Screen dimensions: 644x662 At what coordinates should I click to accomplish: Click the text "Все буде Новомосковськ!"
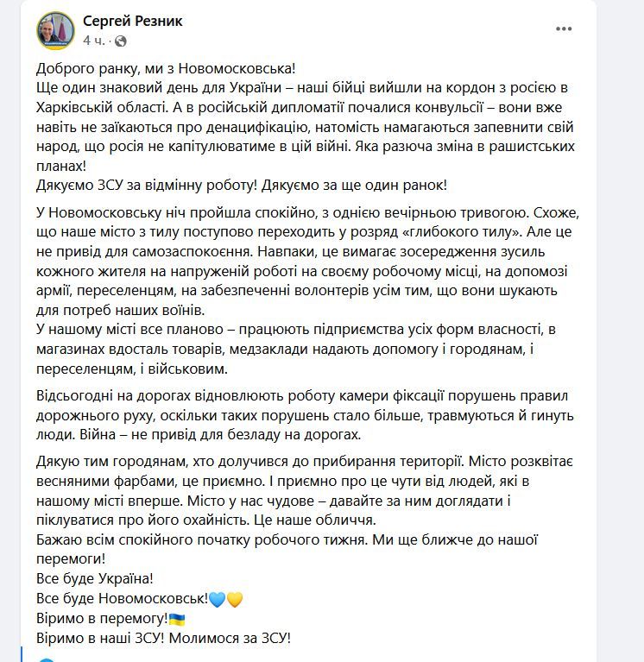point(121,598)
